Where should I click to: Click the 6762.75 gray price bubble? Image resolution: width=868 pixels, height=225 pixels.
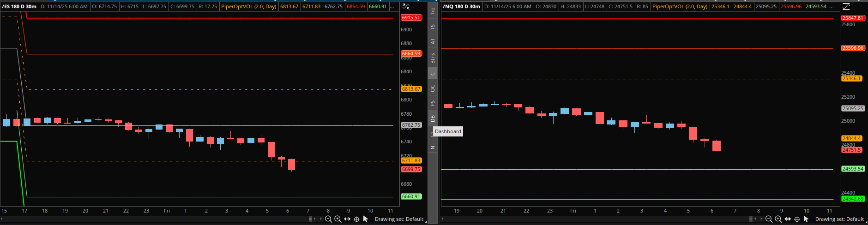(411, 125)
